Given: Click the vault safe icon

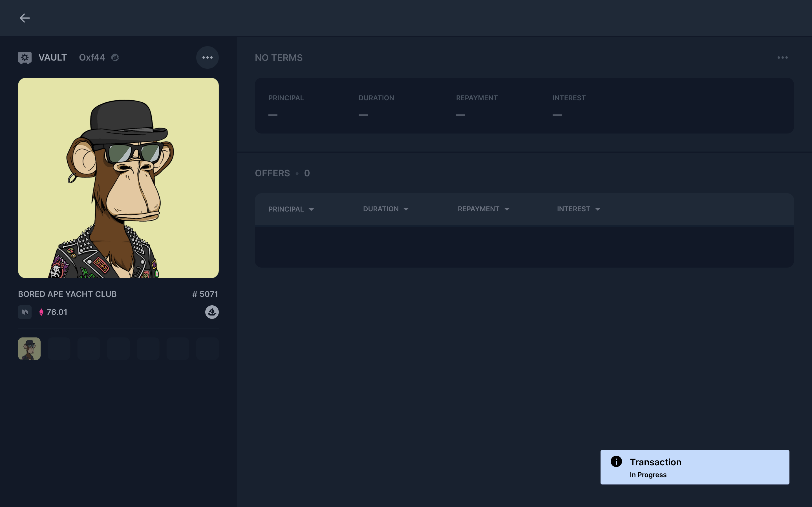Looking at the screenshot, I should click(x=25, y=57).
